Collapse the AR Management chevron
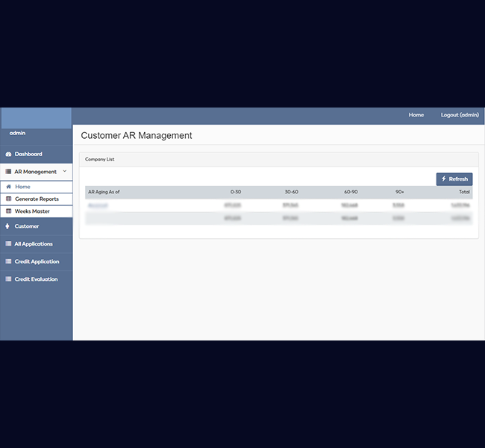This screenshot has height=448, width=485. click(65, 172)
